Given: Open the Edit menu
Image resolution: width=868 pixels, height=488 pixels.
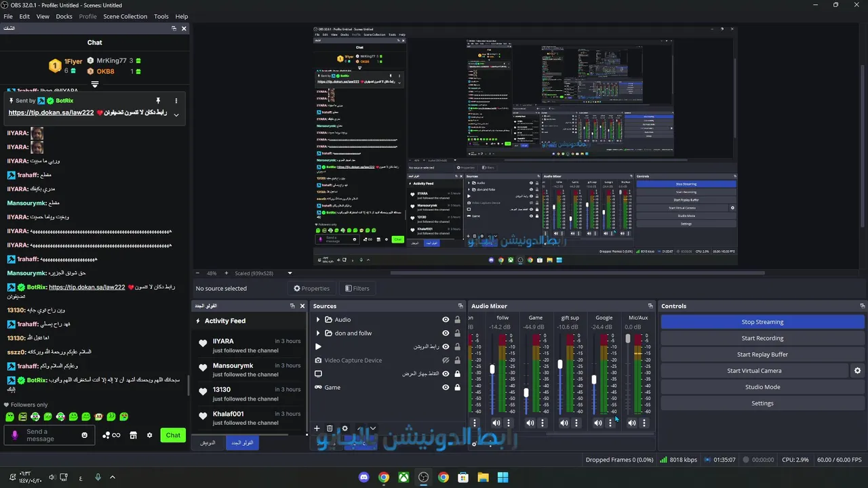Looking at the screenshot, I should click(24, 16).
